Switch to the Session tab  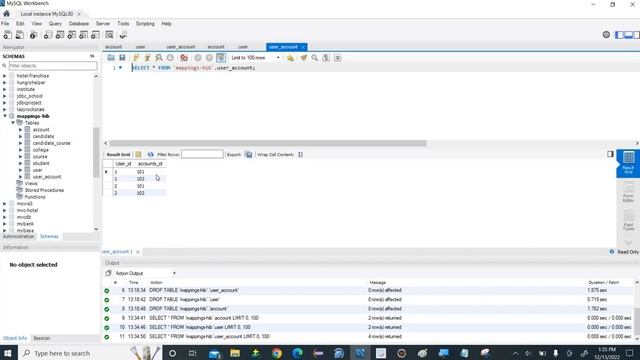[41, 338]
